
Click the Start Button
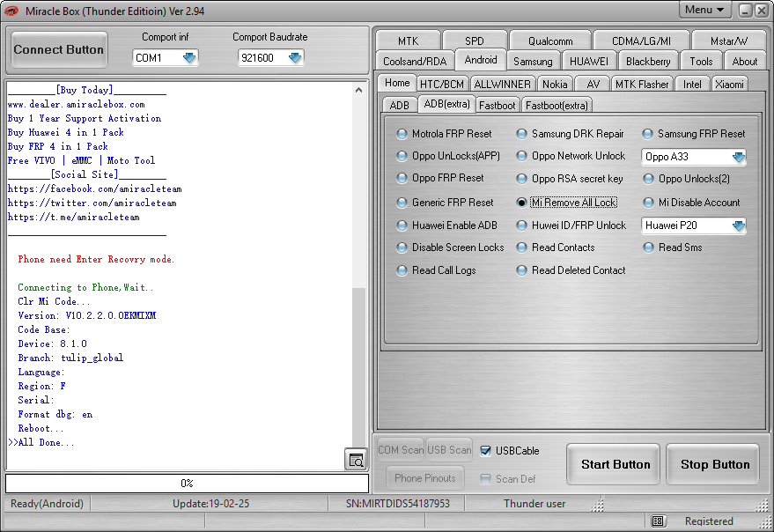pos(613,464)
